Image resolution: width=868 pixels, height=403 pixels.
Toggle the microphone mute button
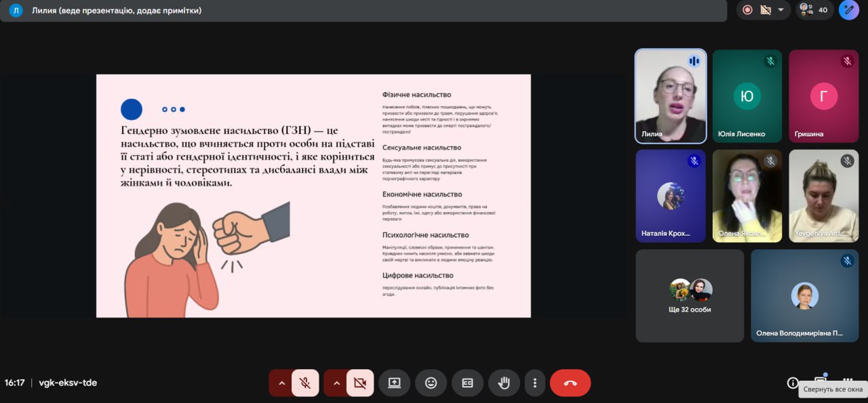pos(305,383)
